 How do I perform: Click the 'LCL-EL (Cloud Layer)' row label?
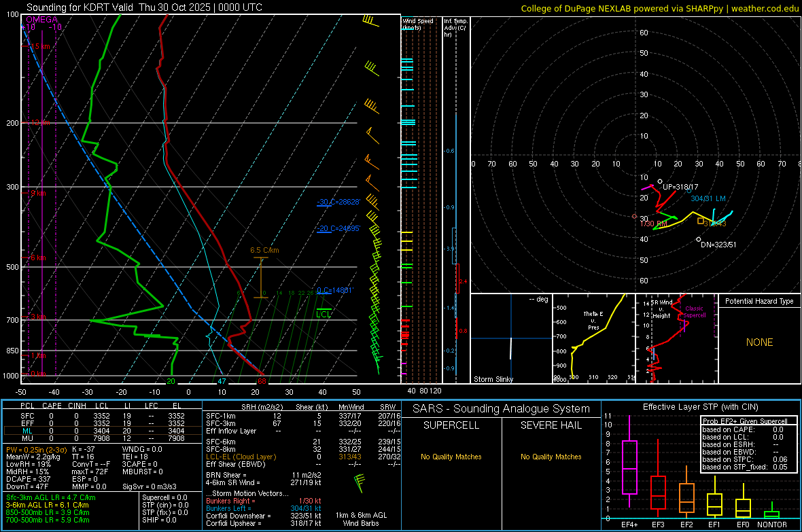click(x=241, y=457)
